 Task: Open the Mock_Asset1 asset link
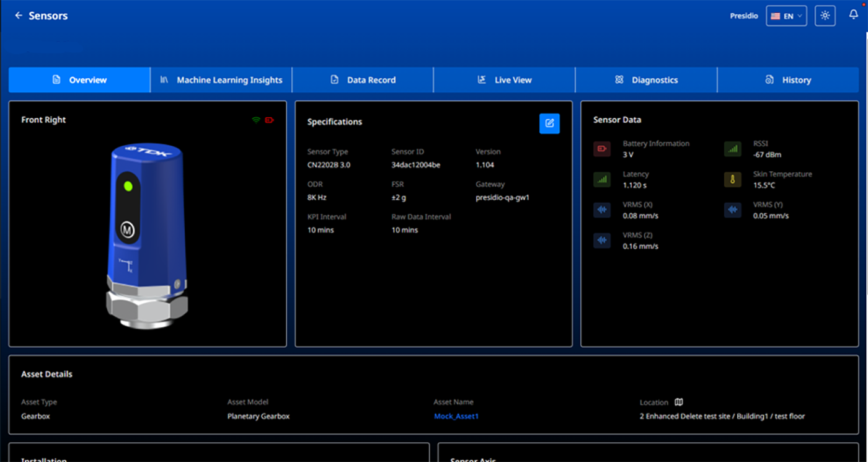[x=456, y=416]
